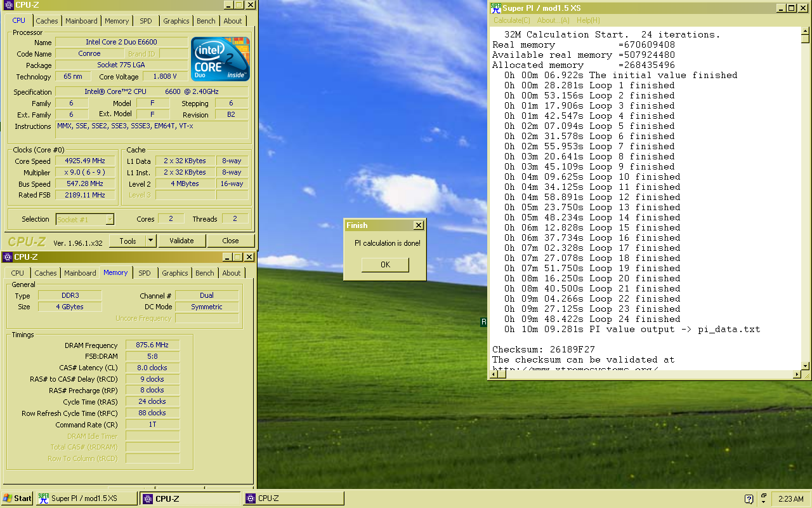This screenshot has height=508, width=812.
Task: Click the 2:23 AM system clock
Action: pyautogui.click(x=790, y=499)
